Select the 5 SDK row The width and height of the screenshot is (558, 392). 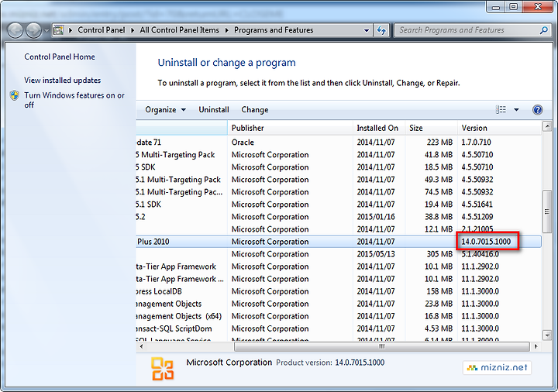coord(339,167)
